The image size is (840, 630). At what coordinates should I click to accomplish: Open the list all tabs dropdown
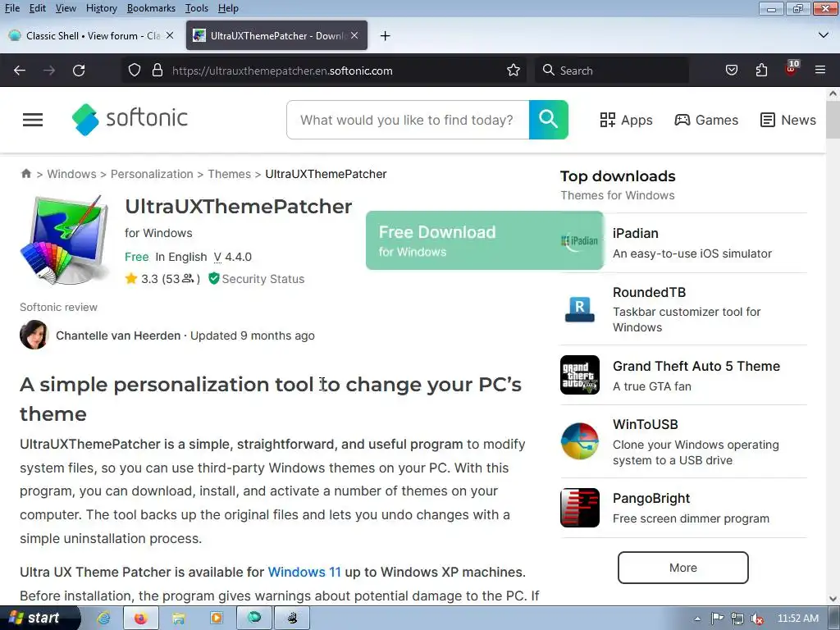click(824, 35)
